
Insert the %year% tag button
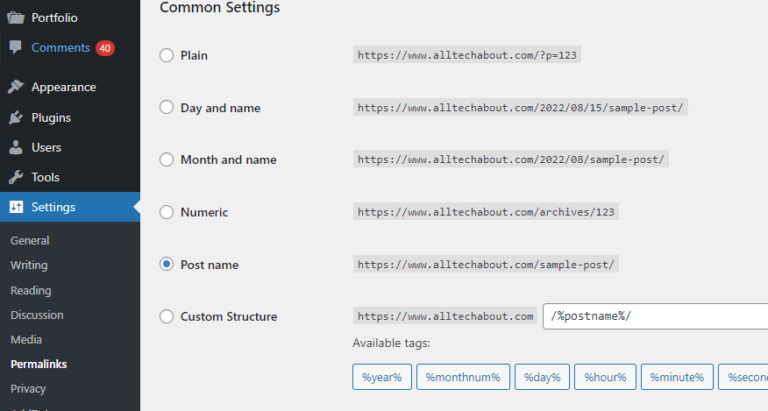[381, 377]
